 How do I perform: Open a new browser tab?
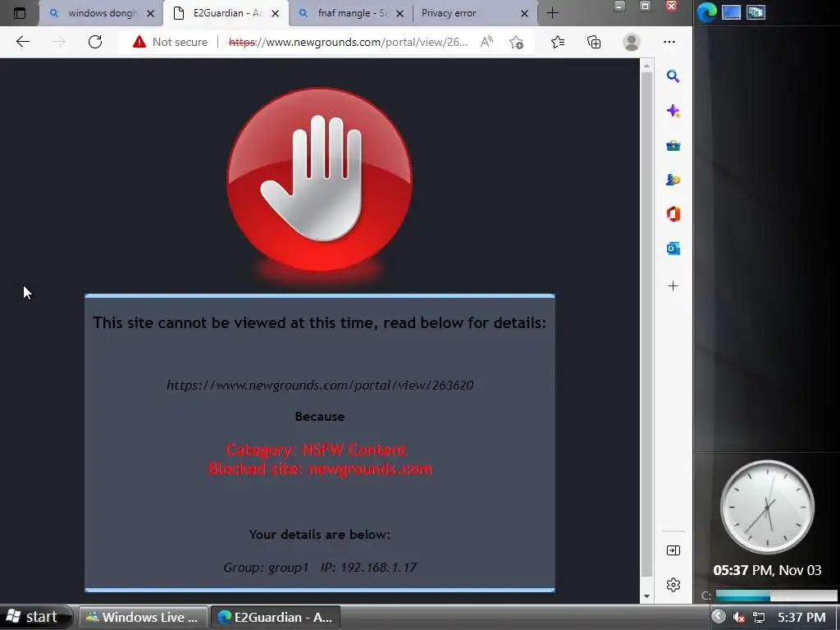point(552,13)
